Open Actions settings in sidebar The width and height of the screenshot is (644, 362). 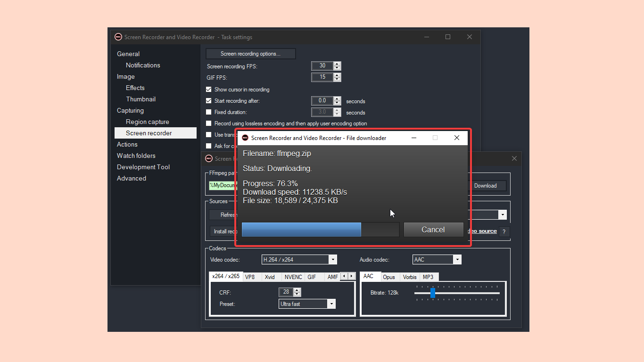tap(127, 144)
